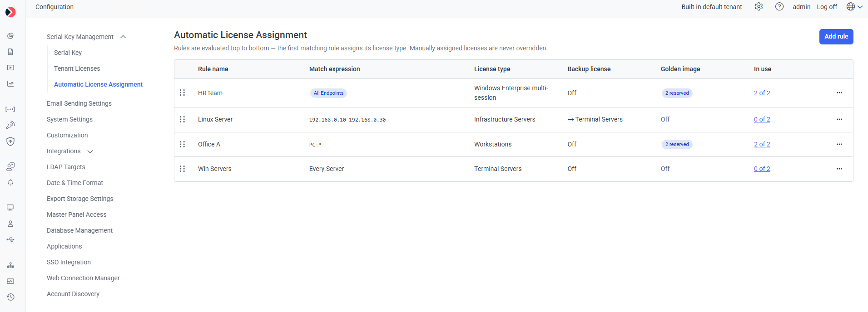
Task: Click the 2 reserved badge for Office A
Action: click(x=677, y=144)
